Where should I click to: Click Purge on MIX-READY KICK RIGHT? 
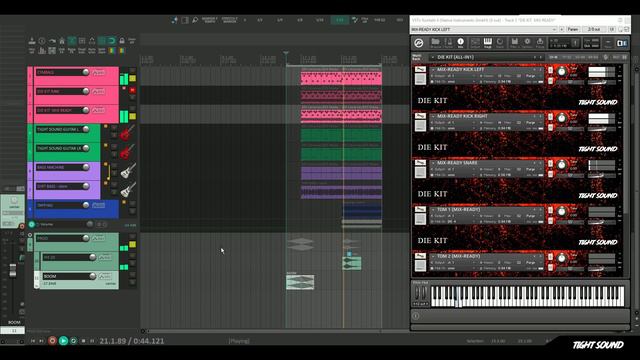[x=530, y=122]
